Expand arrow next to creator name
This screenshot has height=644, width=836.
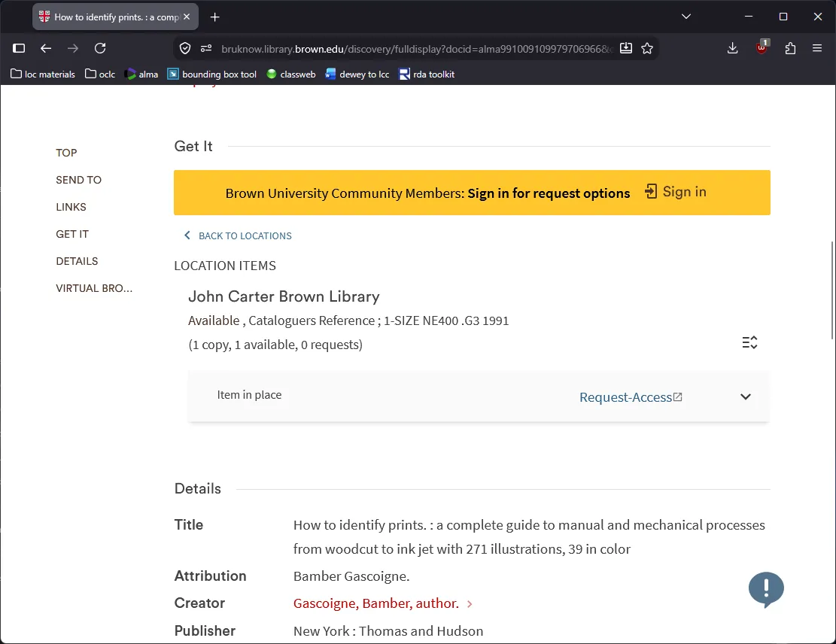[x=470, y=604]
